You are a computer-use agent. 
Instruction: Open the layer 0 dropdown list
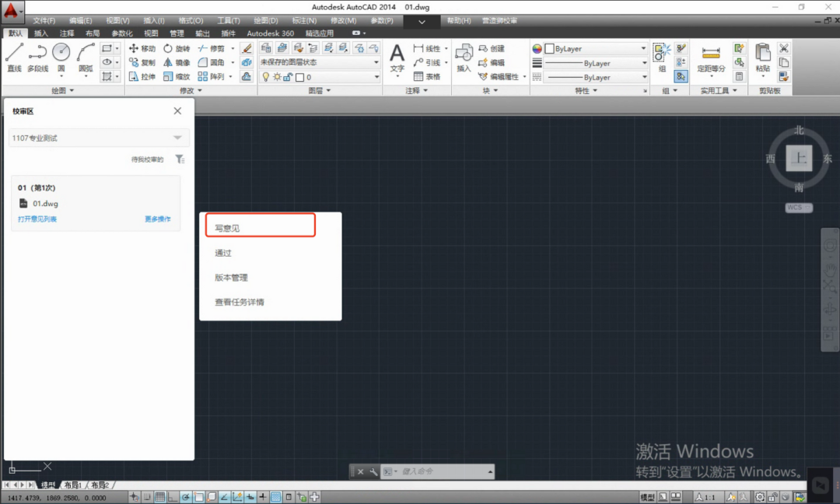point(320,77)
